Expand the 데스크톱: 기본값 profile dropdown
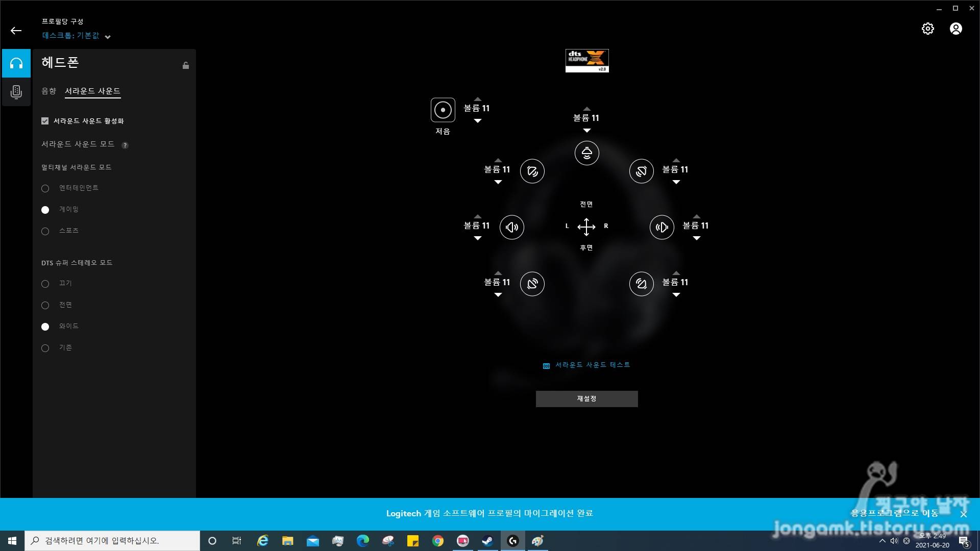Image resolution: width=980 pixels, height=551 pixels. pyautogui.click(x=108, y=36)
